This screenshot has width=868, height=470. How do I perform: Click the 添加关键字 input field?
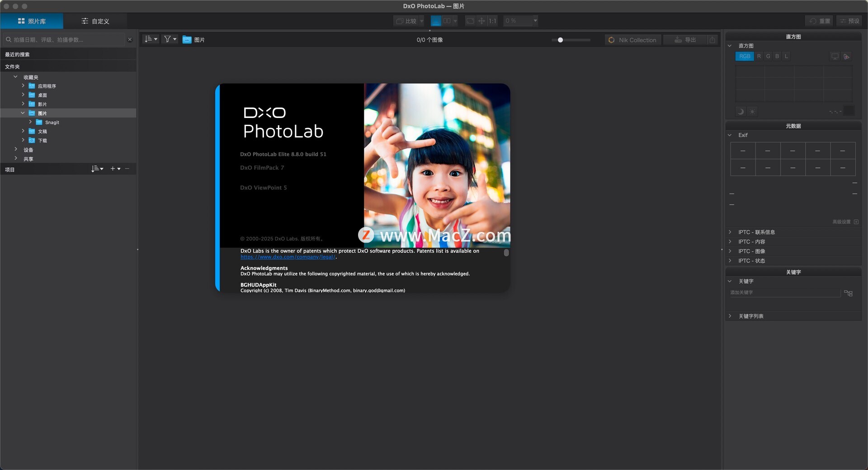pyautogui.click(x=785, y=293)
